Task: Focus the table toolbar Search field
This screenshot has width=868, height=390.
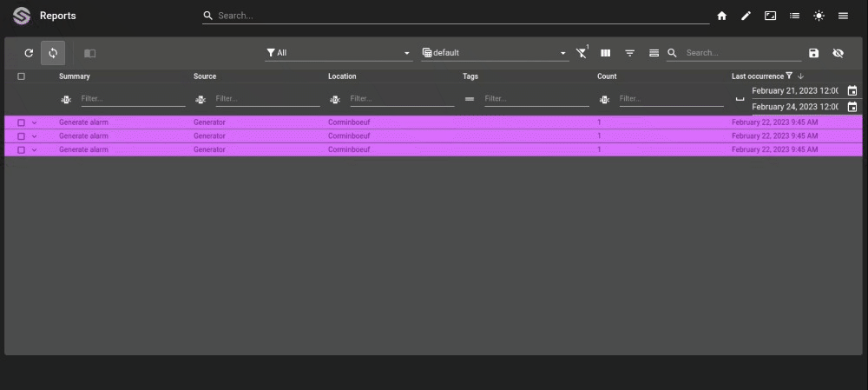Action: tap(744, 53)
